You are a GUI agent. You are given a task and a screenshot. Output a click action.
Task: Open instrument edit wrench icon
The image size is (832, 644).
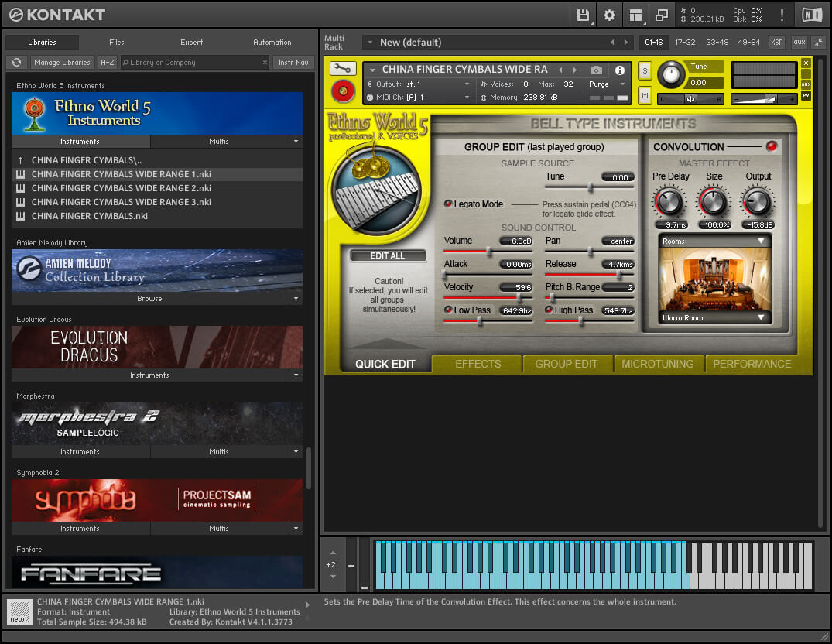pyautogui.click(x=343, y=68)
